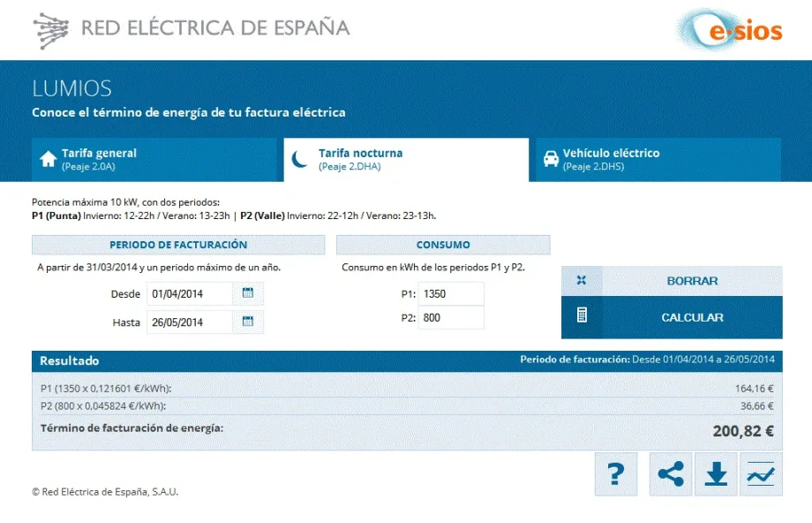Open the price chart graph icon

[x=761, y=474]
